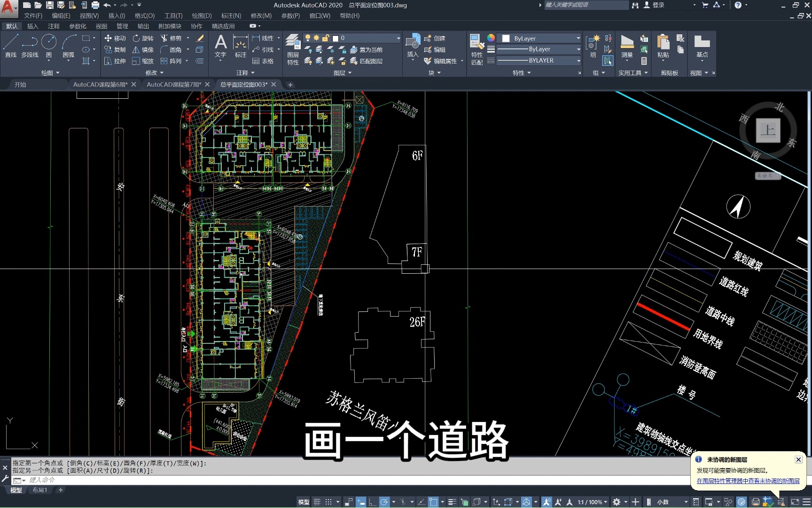The width and height of the screenshot is (812, 508).
Task: Select the 多段线 polyline tool
Action: tap(30, 46)
